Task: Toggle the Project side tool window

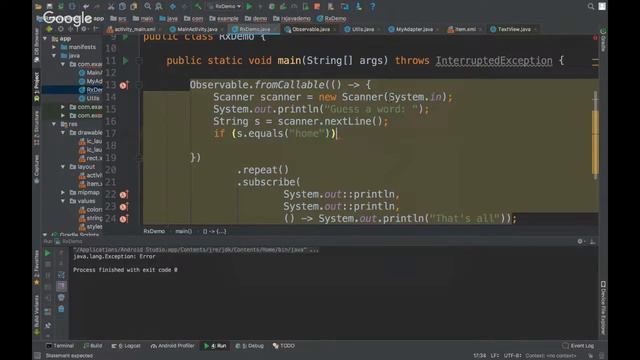Action: [x=36, y=87]
